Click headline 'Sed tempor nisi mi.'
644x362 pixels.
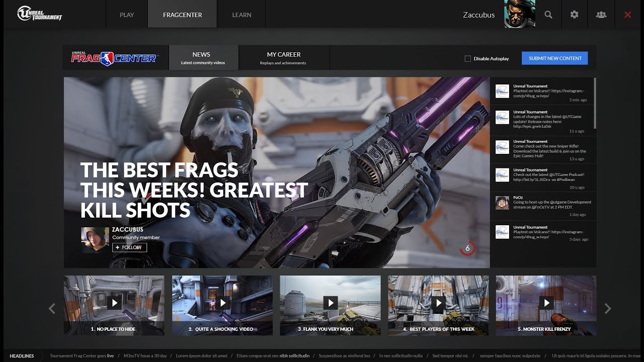450,356
